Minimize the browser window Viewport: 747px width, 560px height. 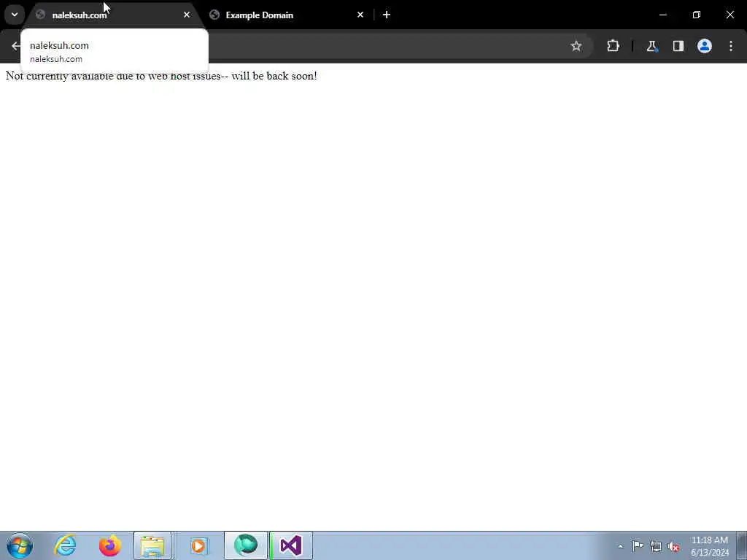click(x=662, y=15)
